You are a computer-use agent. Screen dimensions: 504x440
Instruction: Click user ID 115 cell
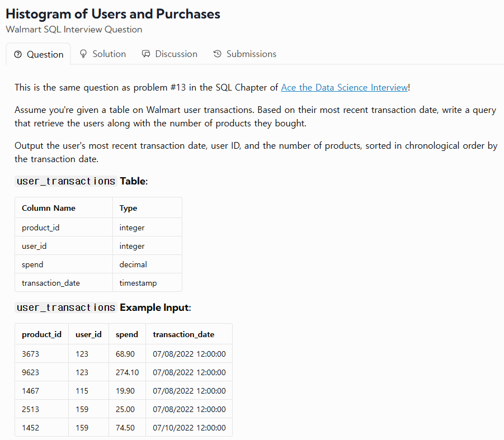tap(89, 391)
